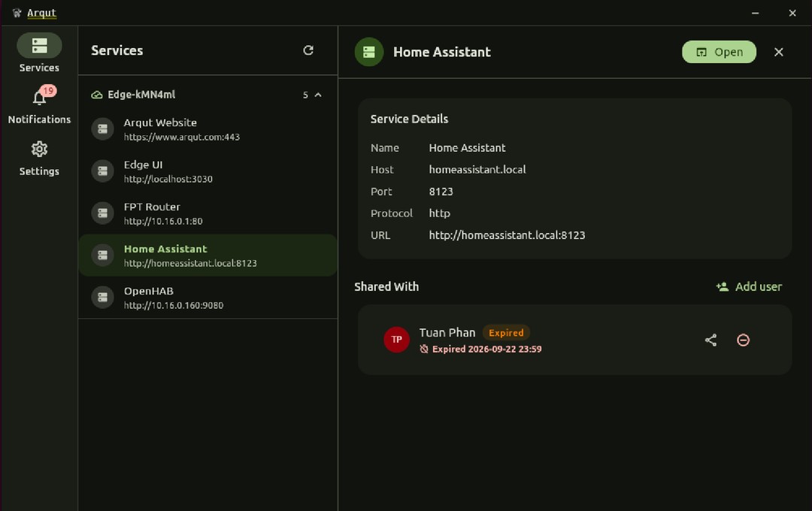Image resolution: width=812 pixels, height=511 pixels.
Task: Click the Arqut app logo in title bar
Action: tap(17, 13)
